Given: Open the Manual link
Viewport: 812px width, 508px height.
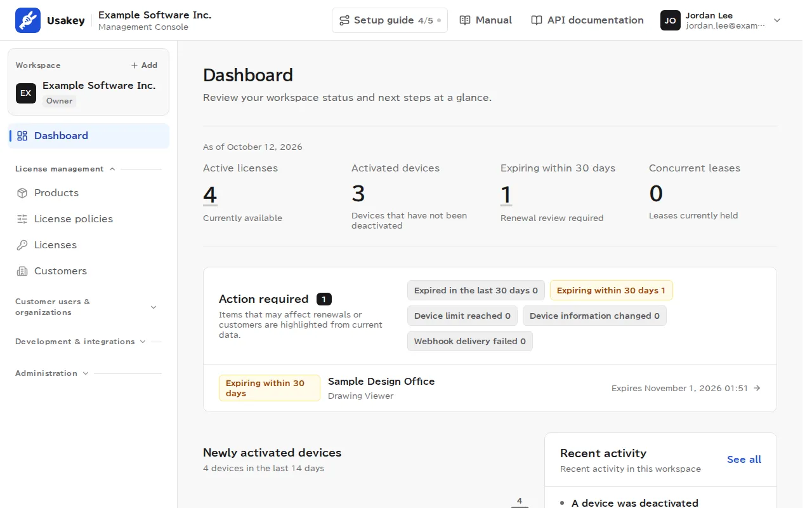Looking at the screenshot, I should coord(485,20).
